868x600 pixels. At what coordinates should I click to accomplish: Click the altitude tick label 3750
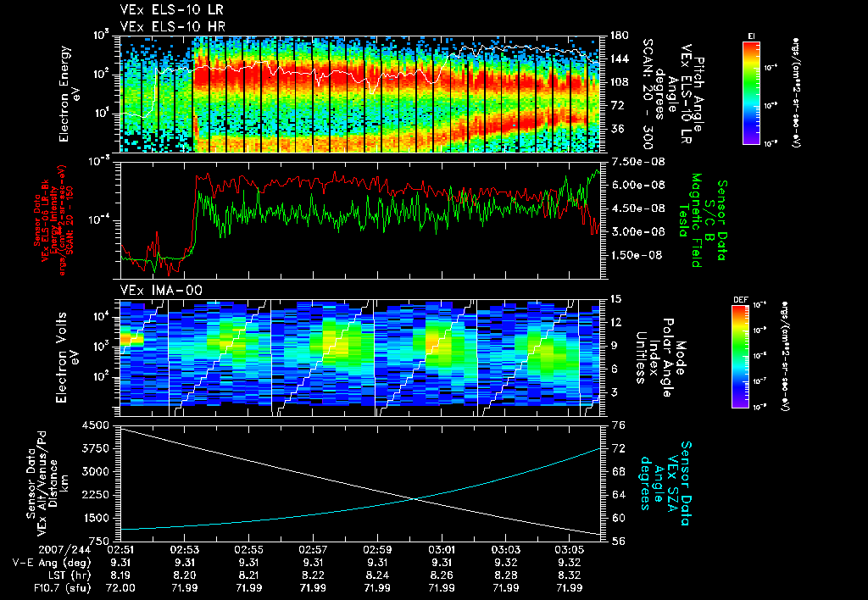pyautogui.click(x=96, y=448)
